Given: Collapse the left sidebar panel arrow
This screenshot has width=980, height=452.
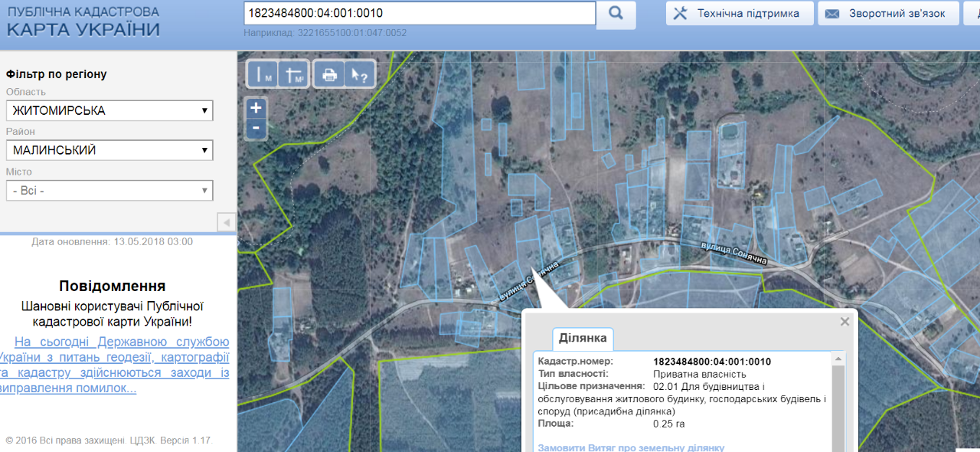Looking at the screenshot, I should pyautogui.click(x=227, y=222).
